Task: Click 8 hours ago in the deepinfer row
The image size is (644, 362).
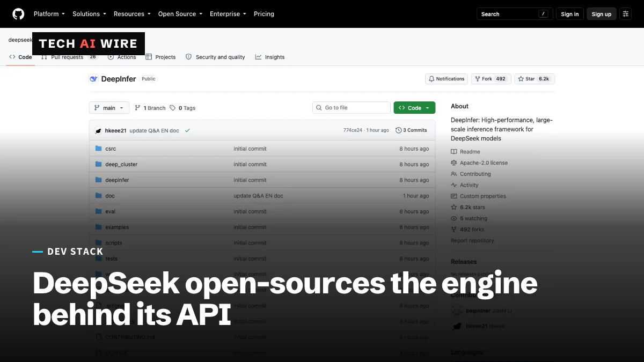Action: tap(414, 180)
